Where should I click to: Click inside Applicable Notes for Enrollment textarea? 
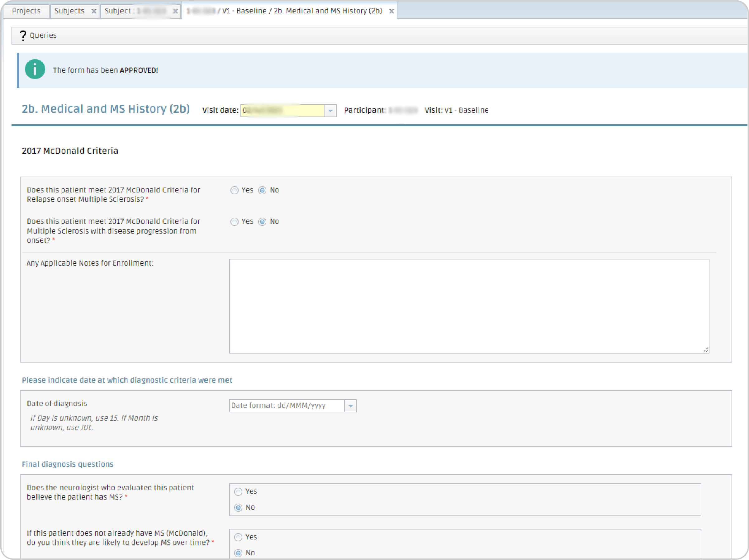[x=469, y=306]
